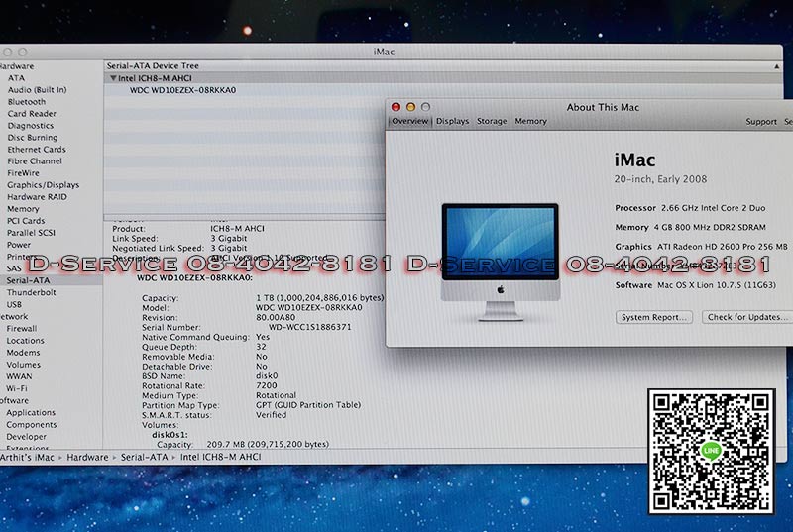Select Audio (Built In) in the sidebar
793x532 pixels.
point(37,89)
